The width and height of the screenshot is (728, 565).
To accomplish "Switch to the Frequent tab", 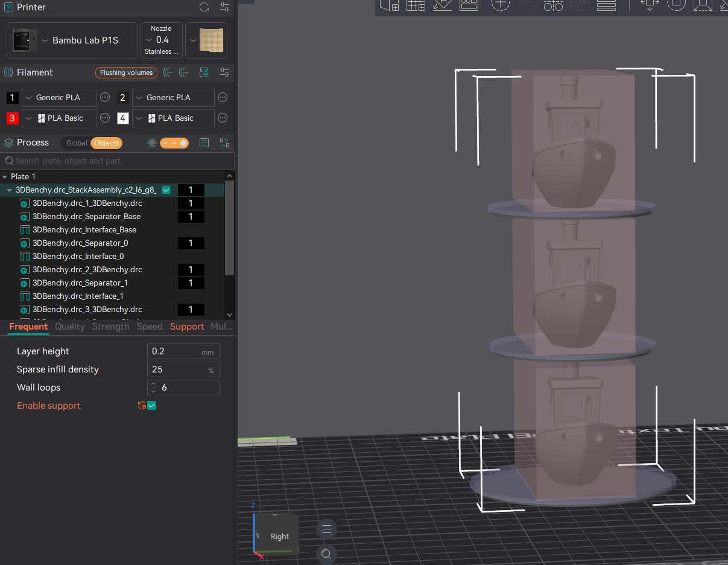I will tap(28, 327).
